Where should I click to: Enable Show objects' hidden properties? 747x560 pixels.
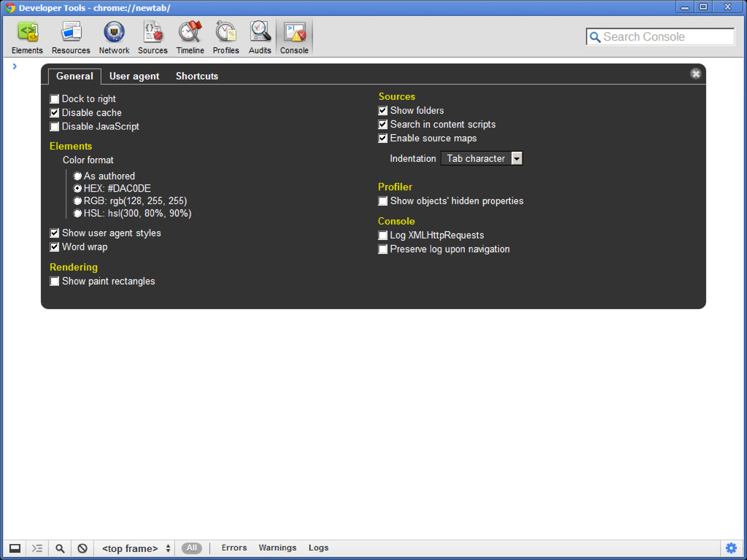coord(382,201)
